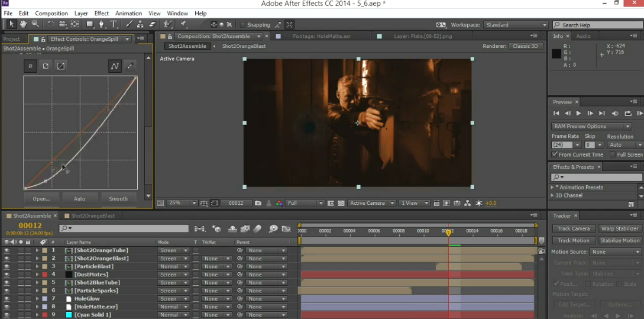Select the Rectangle shape tool

[89, 24]
